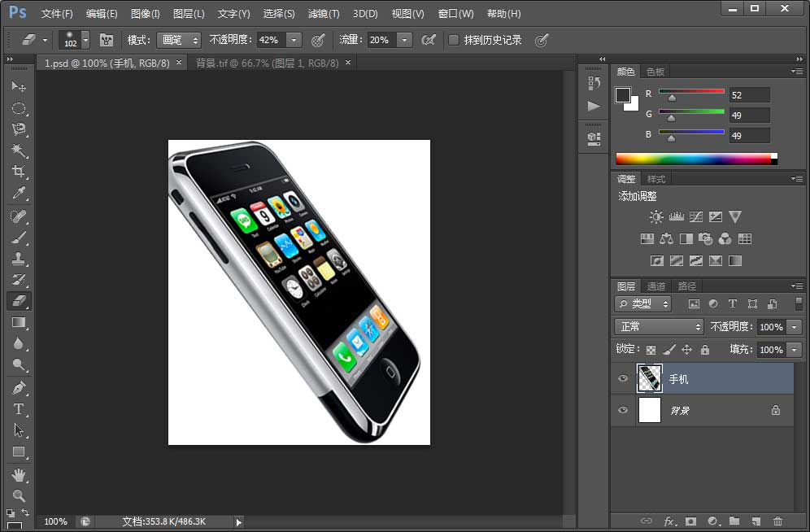Screen dimensions: 810x532
Task: Click the delete layer trash icon
Action: click(777, 521)
